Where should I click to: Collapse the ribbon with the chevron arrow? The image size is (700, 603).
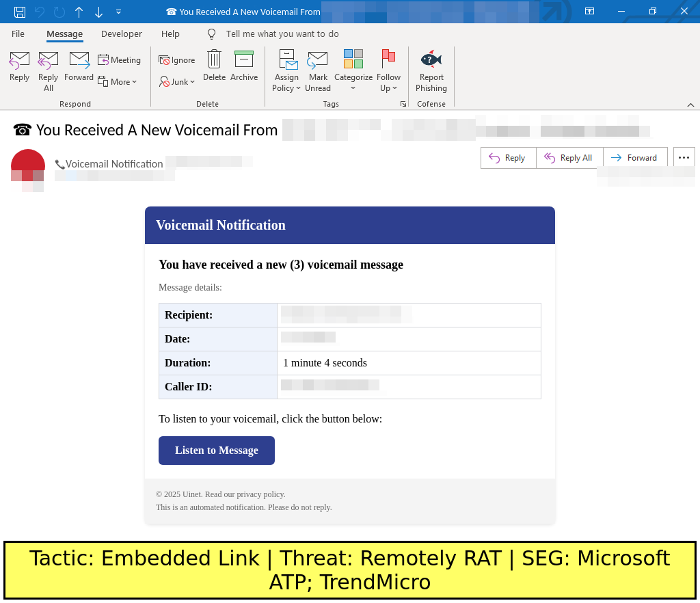coord(690,105)
